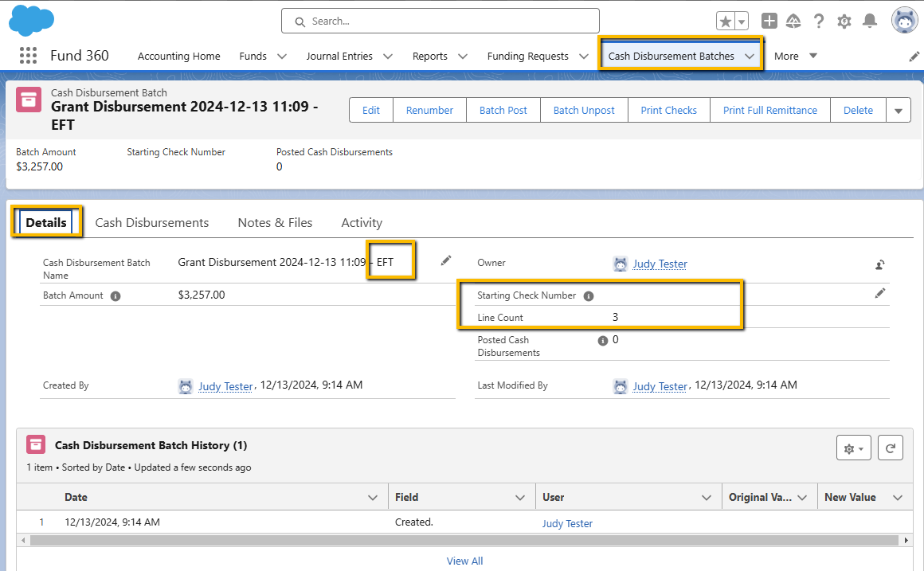
Task: Expand the Funding Requests nav chevron
Action: [583, 57]
